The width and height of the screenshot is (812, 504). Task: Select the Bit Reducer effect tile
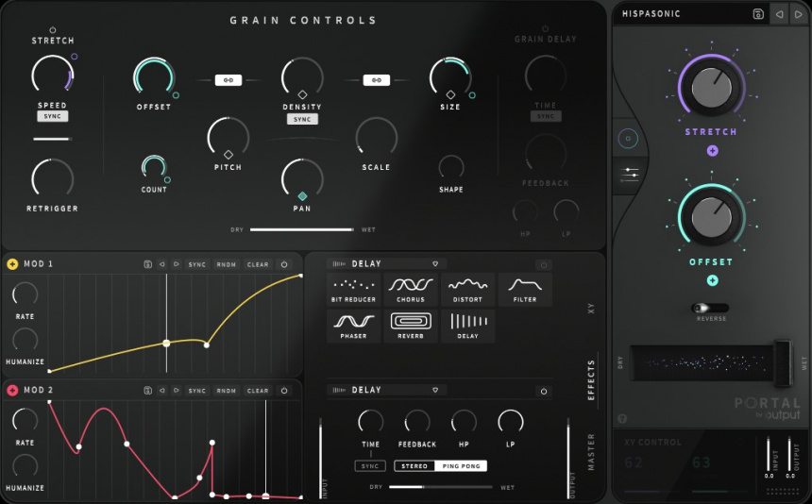pyautogui.click(x=354, y=290)
